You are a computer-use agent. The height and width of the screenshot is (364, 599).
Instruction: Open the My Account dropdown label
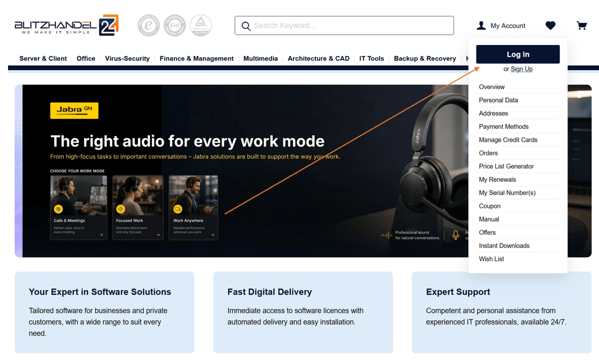pyautogui.click(x=508, y=26)
